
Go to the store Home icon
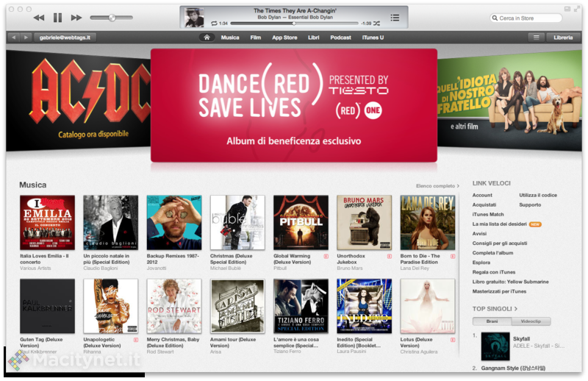(x=207, y=38)
